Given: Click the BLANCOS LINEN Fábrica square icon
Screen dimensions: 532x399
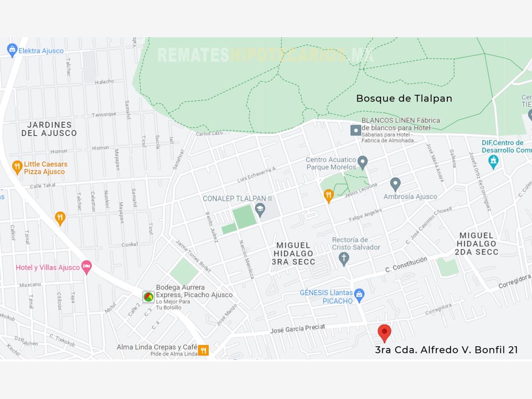Looking at the screenshot, I should pyautogui.click(x=356, y=130).
